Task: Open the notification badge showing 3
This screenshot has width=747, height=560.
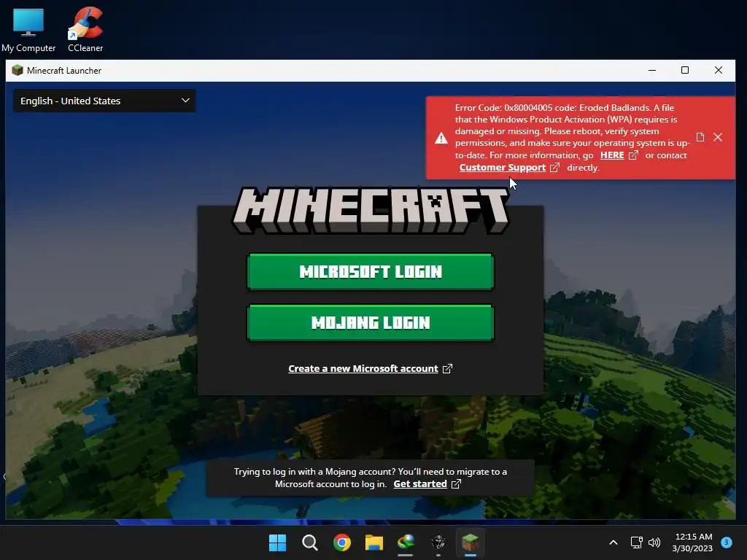Action: point(727,542)
